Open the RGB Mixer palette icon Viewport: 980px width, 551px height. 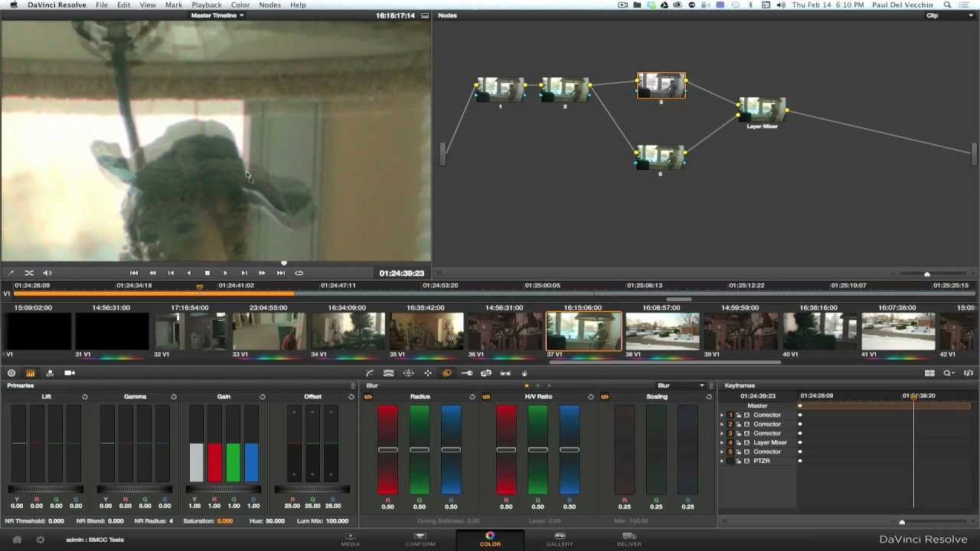click(x=50, y=373)
